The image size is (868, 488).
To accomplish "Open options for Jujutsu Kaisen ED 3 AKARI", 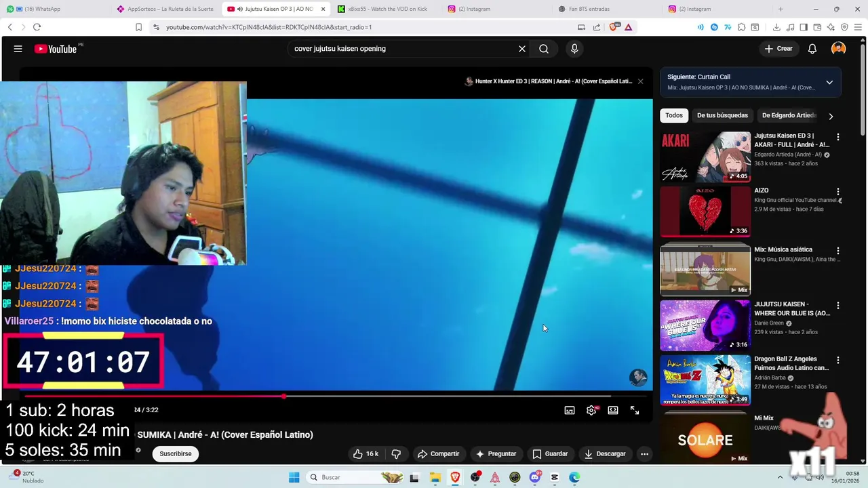I will [x=838, y=137].
